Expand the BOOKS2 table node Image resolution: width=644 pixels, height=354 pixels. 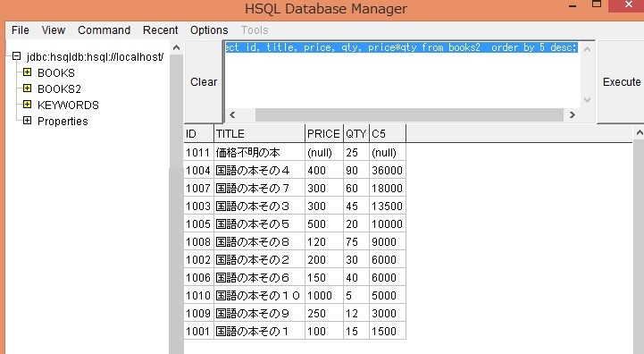point(27,88)
